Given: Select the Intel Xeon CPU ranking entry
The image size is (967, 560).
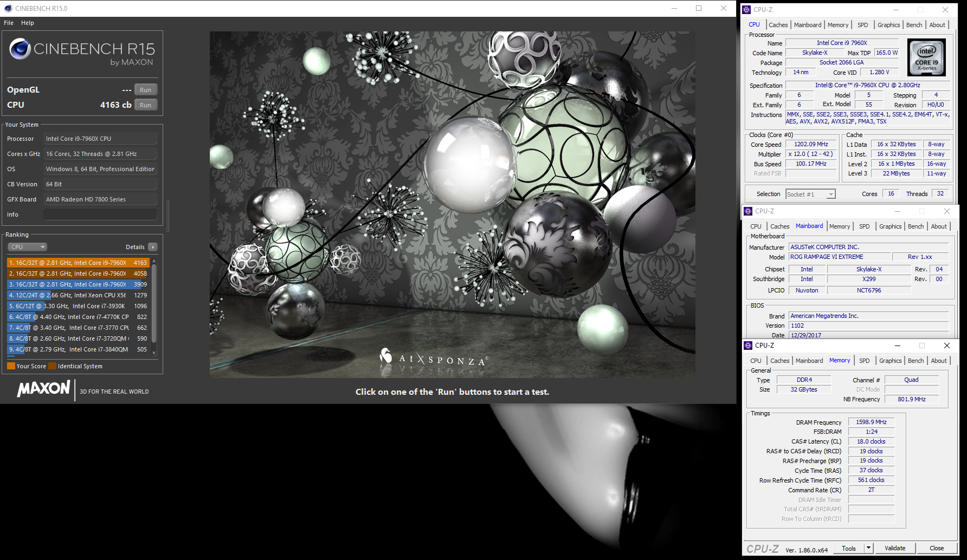Looking at the screenshot, I should point(78,295).
